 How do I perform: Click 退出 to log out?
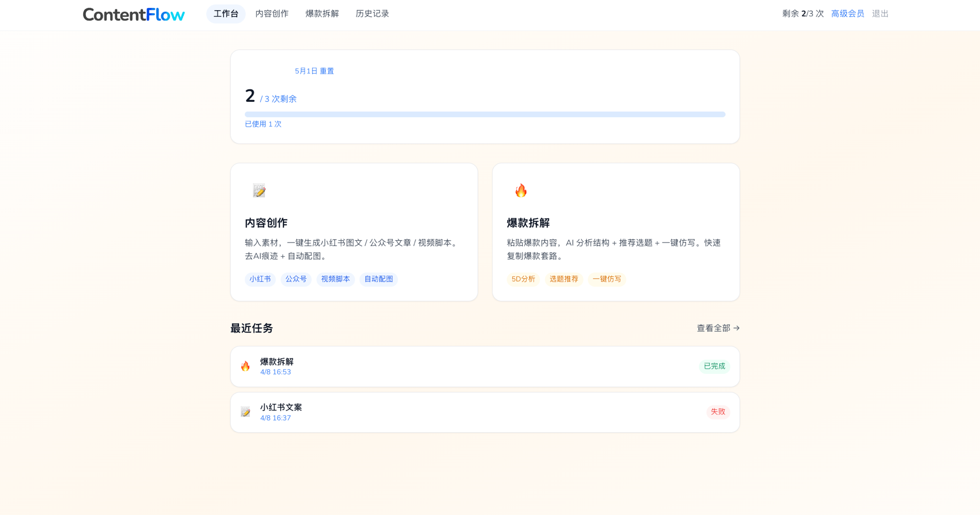(880, 14)
